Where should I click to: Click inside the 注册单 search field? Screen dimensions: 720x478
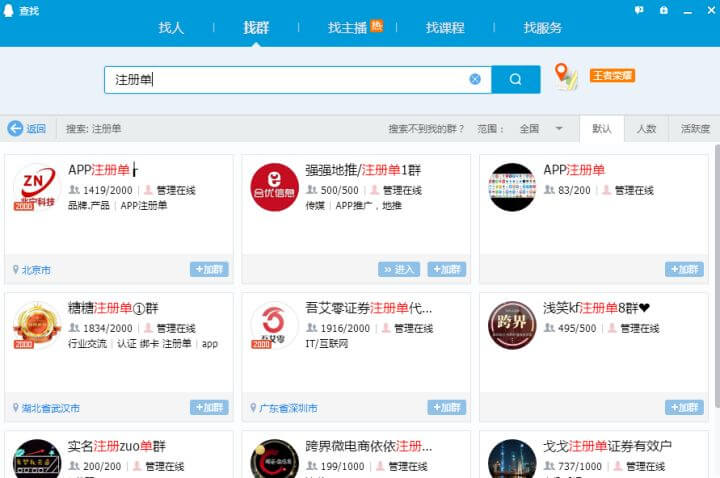coord(290,80)
